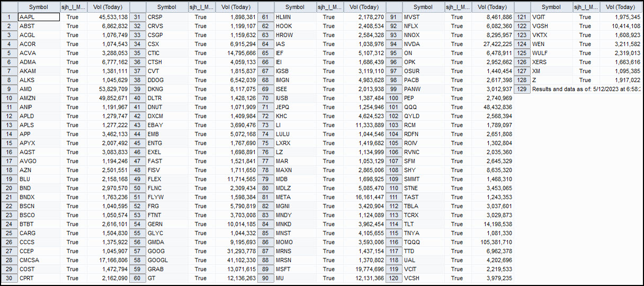
Task: Select the EBAY symbol cell
Action: 167,125
